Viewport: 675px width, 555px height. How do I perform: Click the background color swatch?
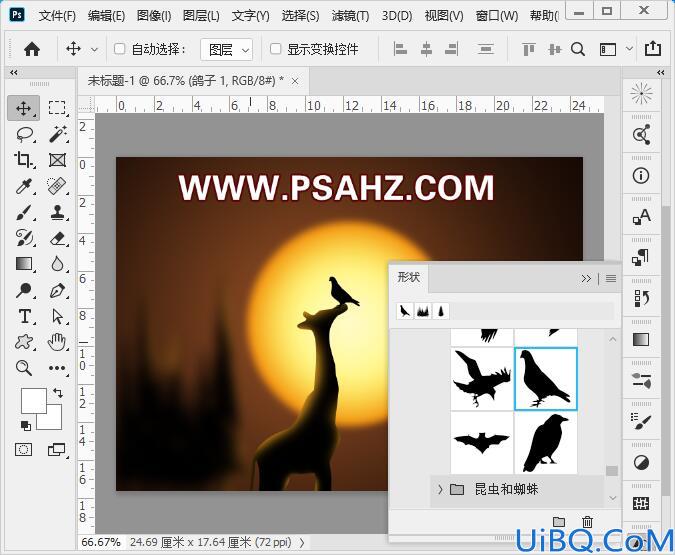54,420
